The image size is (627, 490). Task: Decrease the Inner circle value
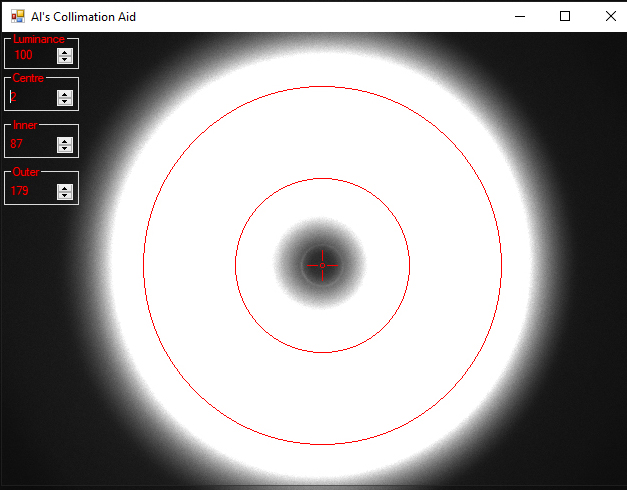point(65,148)
